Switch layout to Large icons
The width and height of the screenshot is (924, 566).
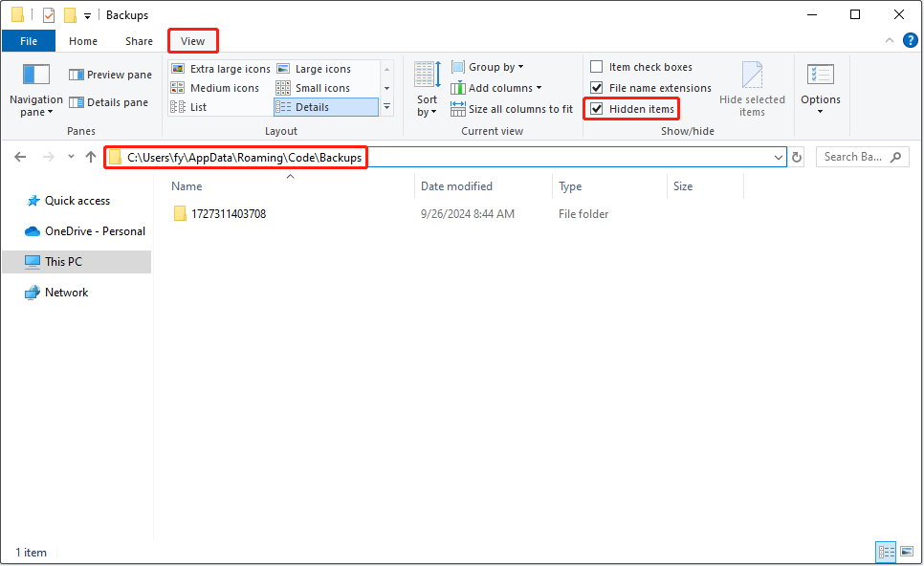tap(315, 69)
